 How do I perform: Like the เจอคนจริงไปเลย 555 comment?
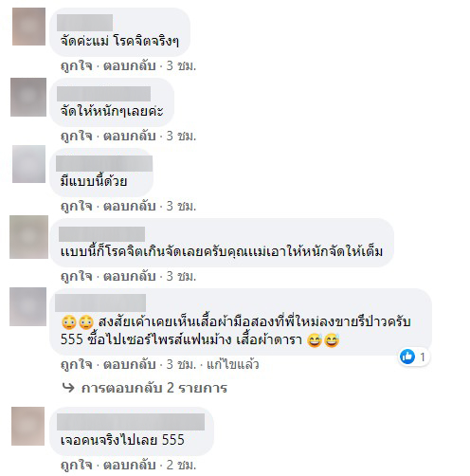tap(77, 465)
